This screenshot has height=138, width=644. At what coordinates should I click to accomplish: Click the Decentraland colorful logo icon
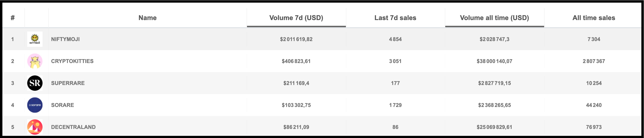coord(35,127)
